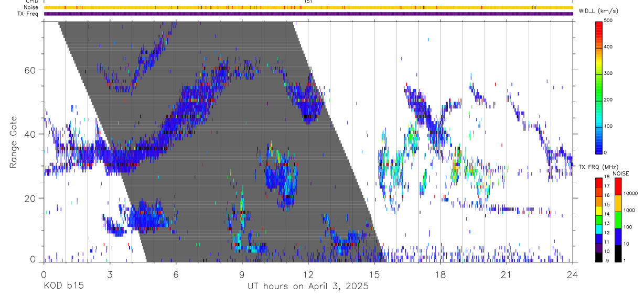Click the 15 tick on UT hours axis
This screenshot has height=297, width=644.
[x=374, y=274]
